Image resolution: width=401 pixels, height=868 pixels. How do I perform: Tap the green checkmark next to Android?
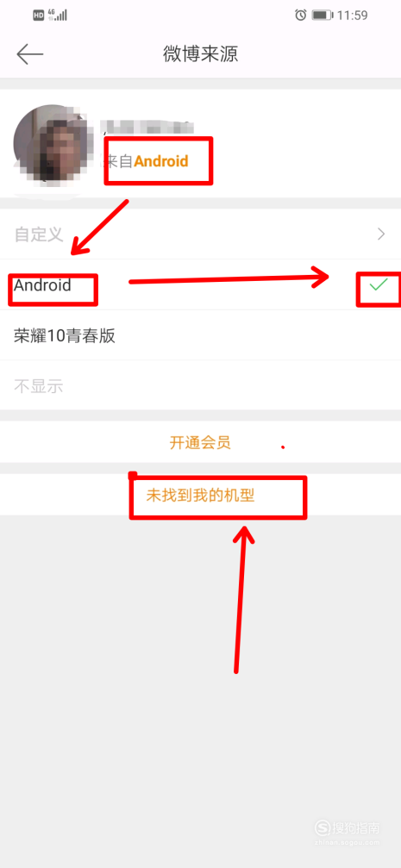[379, 285]
